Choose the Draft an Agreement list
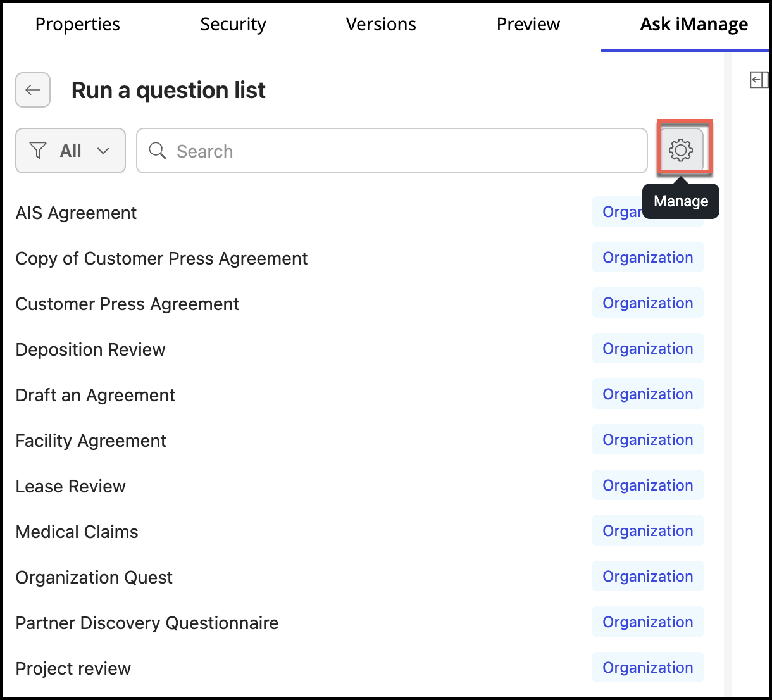The width and height of the screenshot is (772, 700). pos(95,396)
